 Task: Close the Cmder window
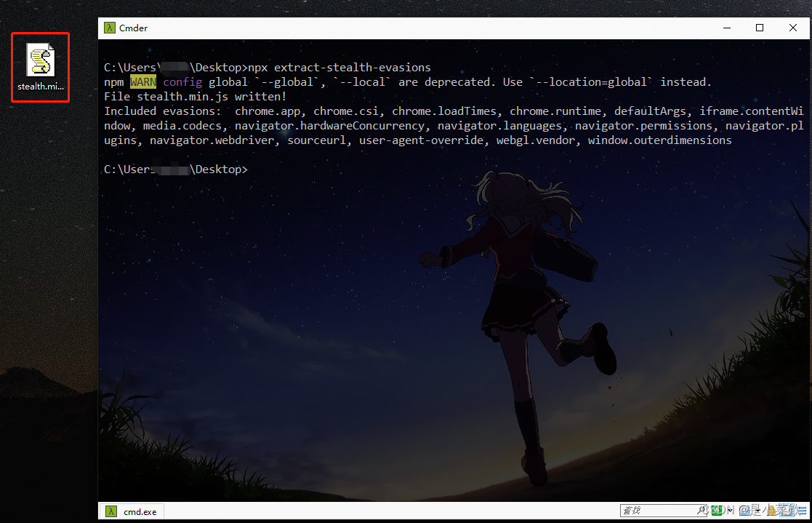tap(793, 28)
